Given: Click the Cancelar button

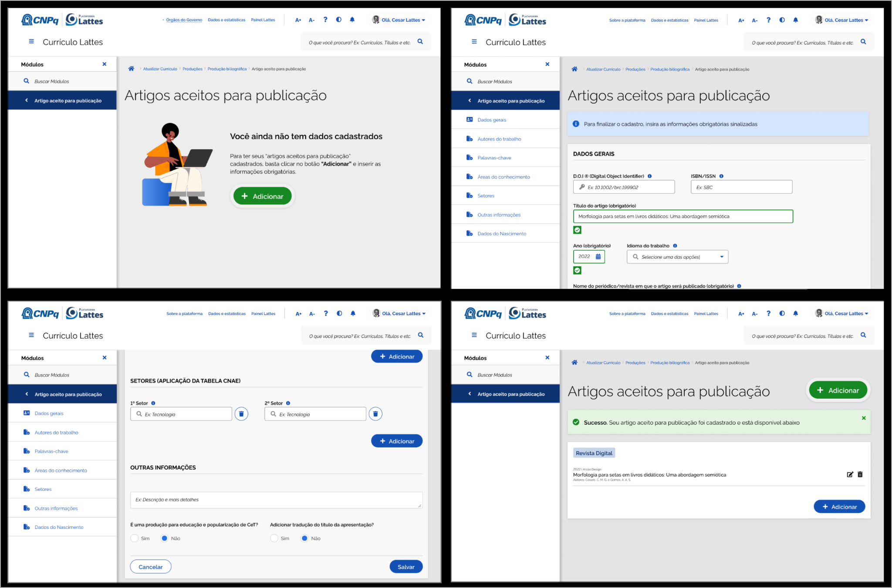Looking at the screenshot, I should [151, 567].
